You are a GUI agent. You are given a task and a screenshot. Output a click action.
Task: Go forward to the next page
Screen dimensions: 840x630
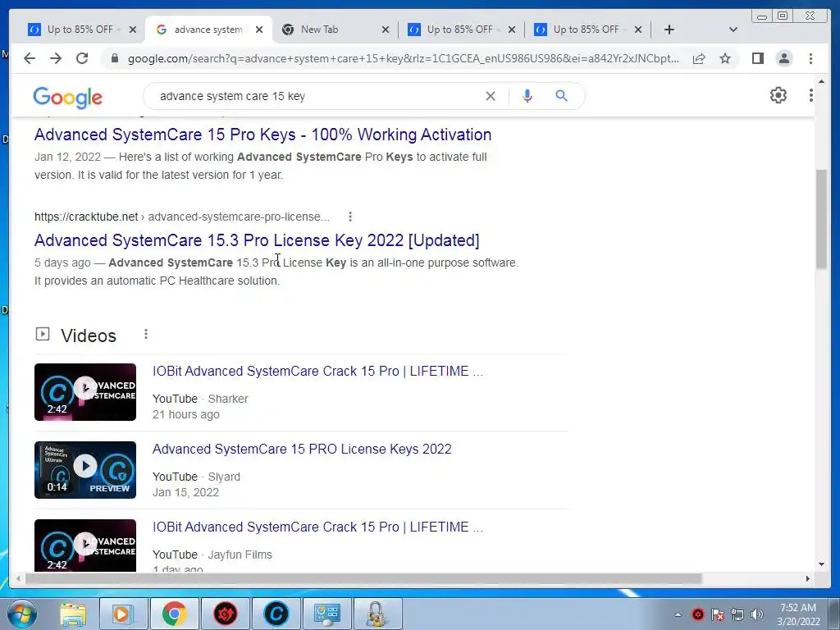tap(56, 58)
